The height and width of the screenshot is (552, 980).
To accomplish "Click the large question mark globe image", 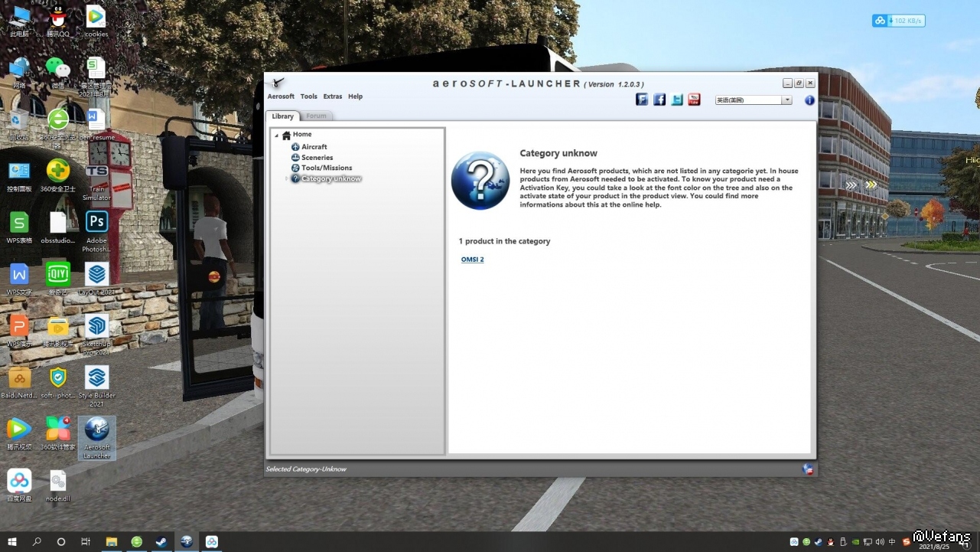I will (480, 181).
